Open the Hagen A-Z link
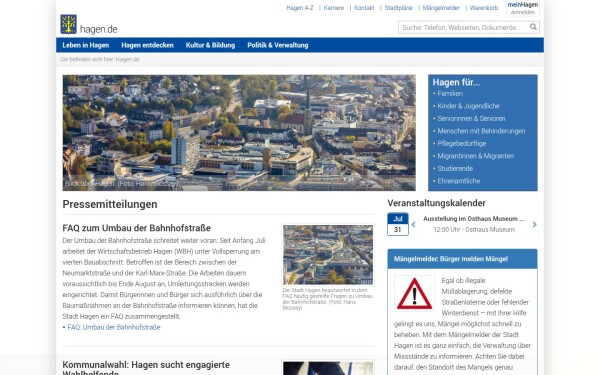600x375 pixels. [x=300, y=8]
